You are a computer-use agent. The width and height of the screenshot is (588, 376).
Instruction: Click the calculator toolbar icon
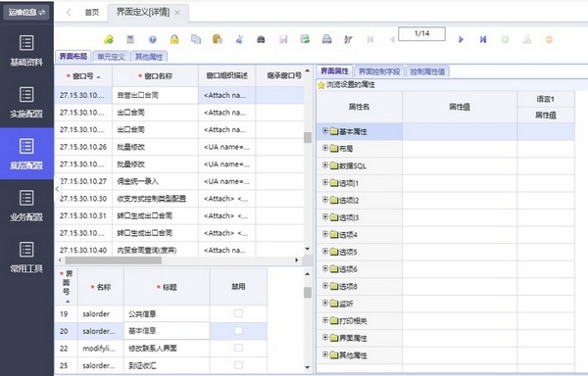tap(130, 39)
